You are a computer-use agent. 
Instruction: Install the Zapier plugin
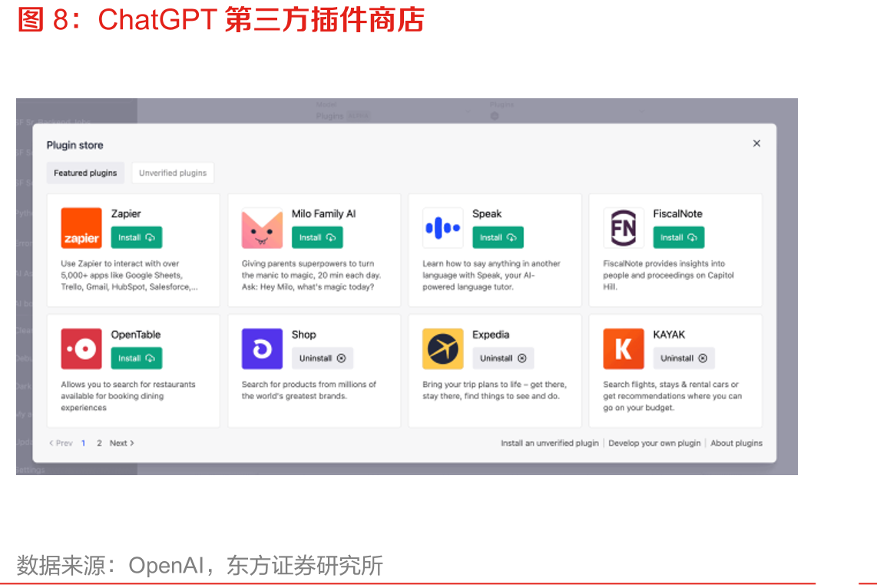pyautogui.click(x=137, y=237)
